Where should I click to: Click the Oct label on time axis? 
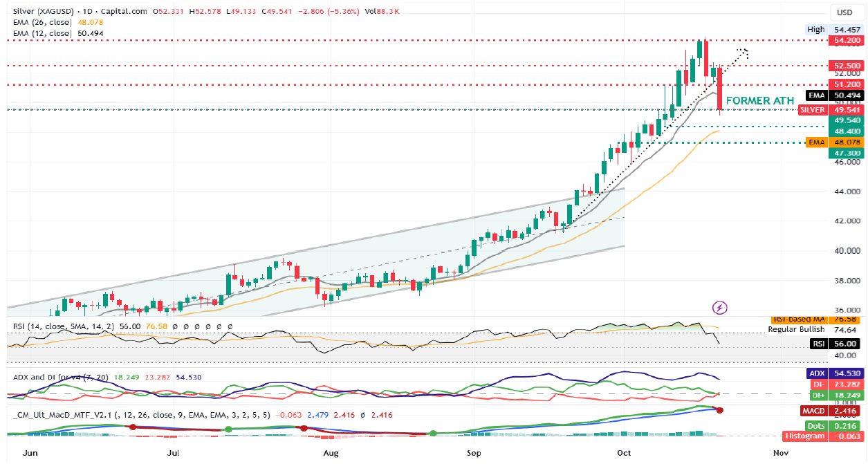click(625, 453)
